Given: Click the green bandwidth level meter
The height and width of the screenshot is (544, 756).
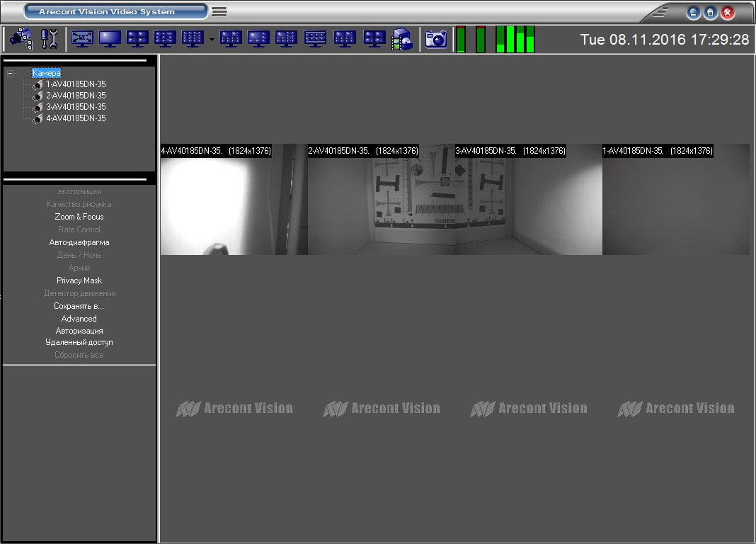Looking at the screenshot, I should pos(515,39).
